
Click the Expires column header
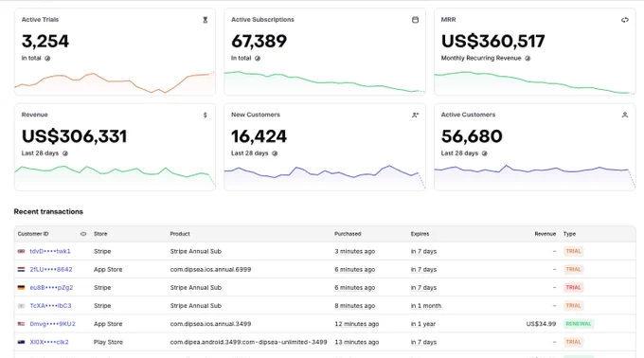(x=420, y=234)
